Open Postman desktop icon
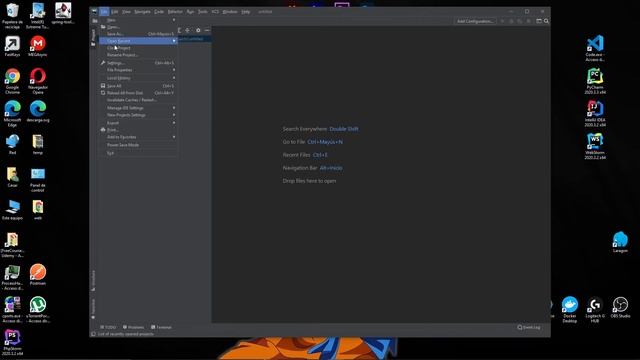The image size is (640, 360). point(38,275)
